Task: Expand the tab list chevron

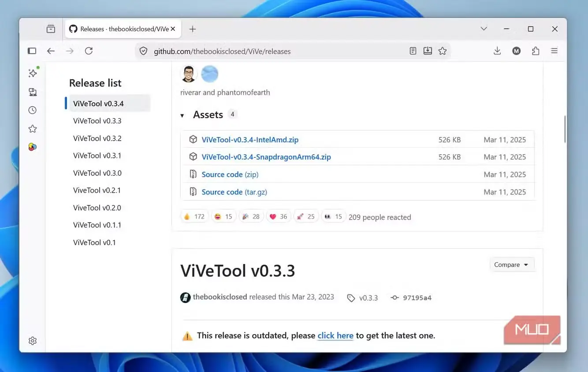Action: [x=484, y=29]
